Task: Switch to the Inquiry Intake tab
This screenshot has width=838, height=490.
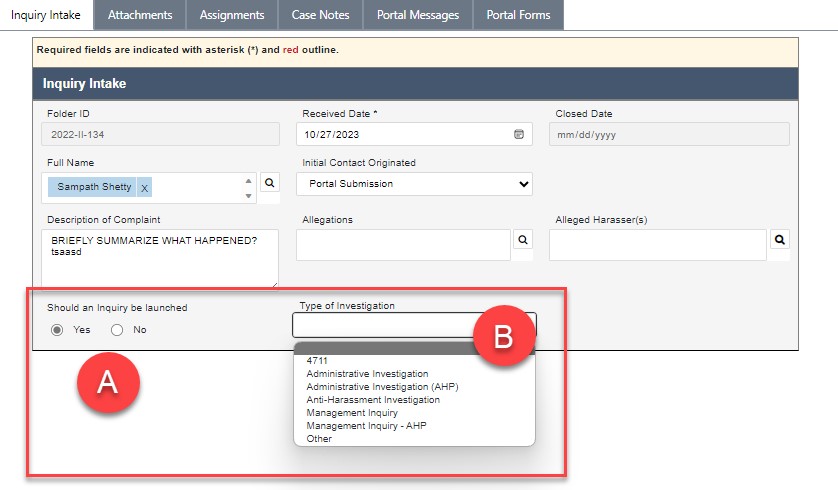Action: coord(46,15)
